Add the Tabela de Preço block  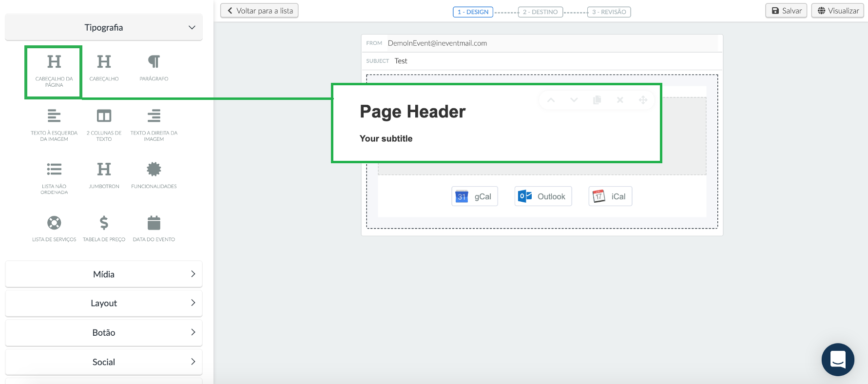[x=104, y=229]
